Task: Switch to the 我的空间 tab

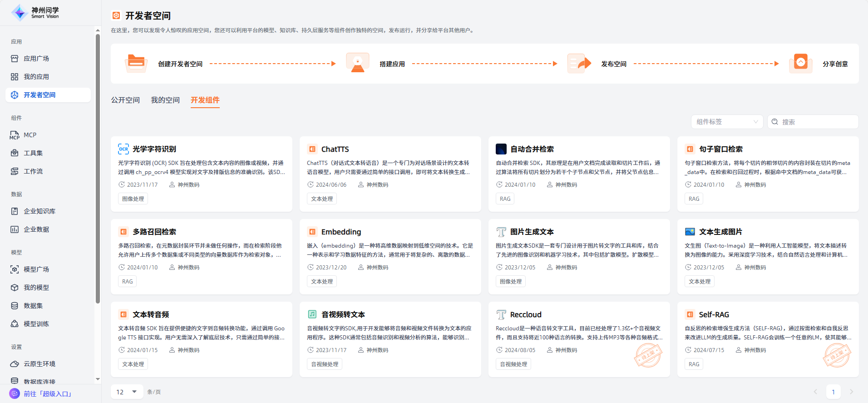Action: click(x=165, y=100)
